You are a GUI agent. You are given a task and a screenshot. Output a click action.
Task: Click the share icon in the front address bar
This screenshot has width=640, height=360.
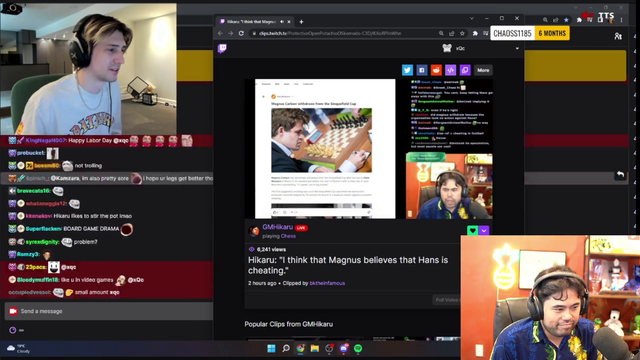pos(451,33)
